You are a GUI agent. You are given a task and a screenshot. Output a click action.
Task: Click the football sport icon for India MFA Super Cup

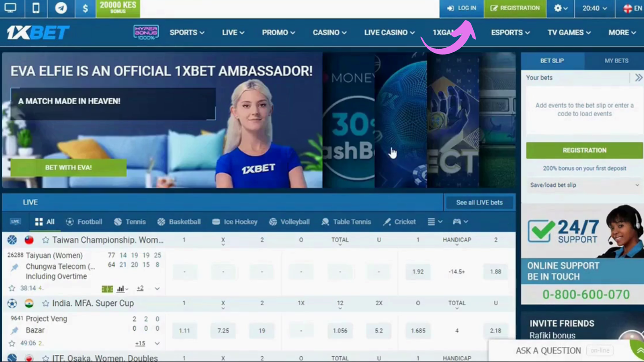tap(12, 303)
